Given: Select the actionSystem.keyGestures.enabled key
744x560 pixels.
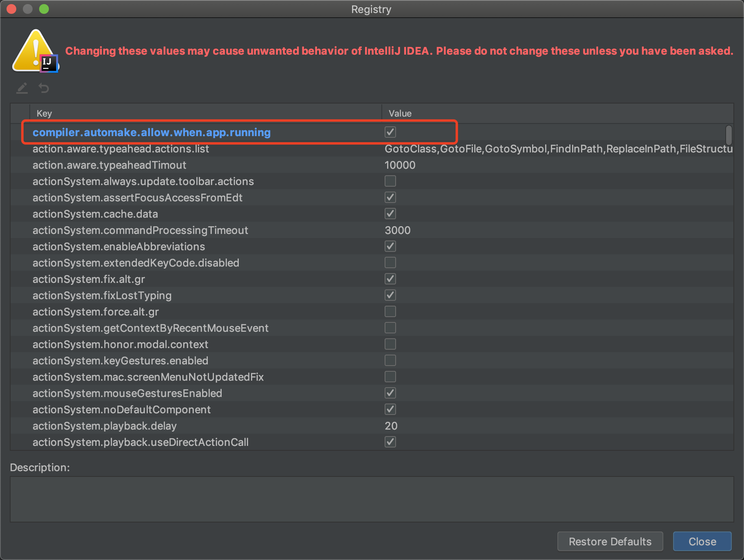Looking at the screenshot, I should point(120,361).
